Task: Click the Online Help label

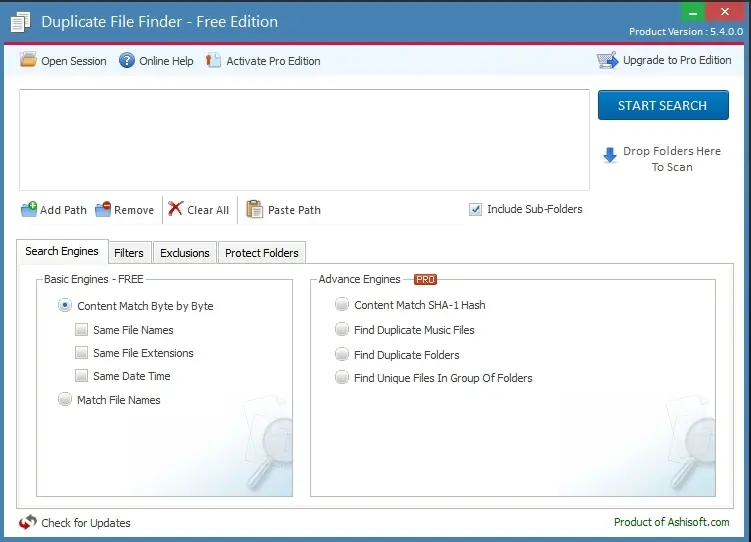Action: click(x=166, y=61)
